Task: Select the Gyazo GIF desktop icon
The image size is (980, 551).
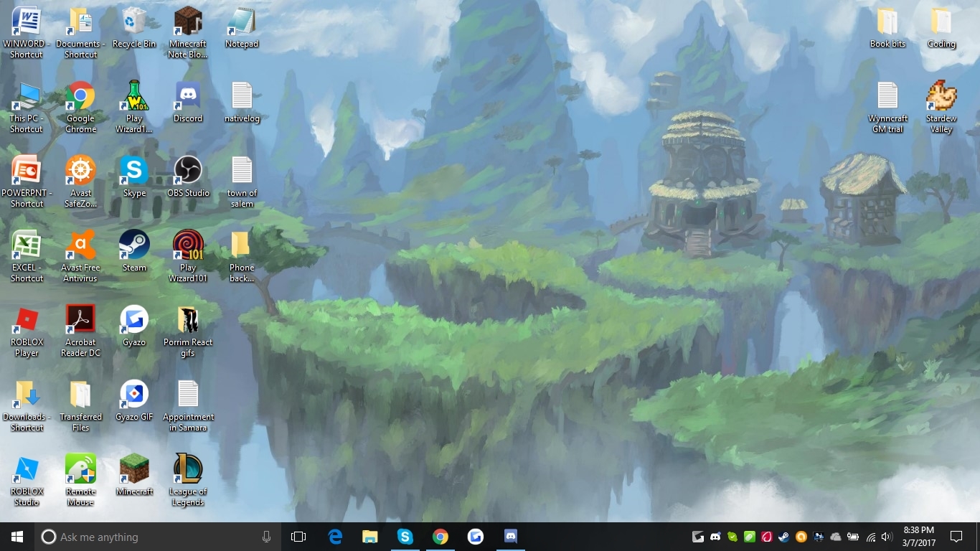Action: point(134,394)
